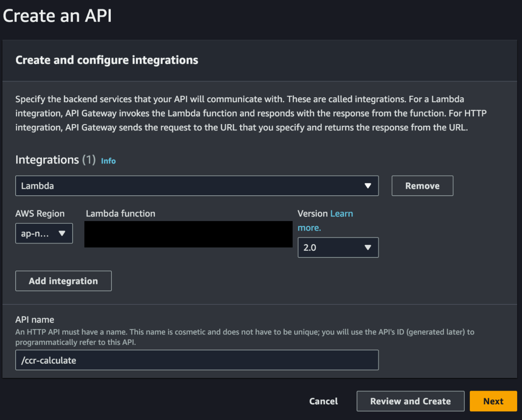
Task: Cancel the API creation
Action: coord(323,401)
